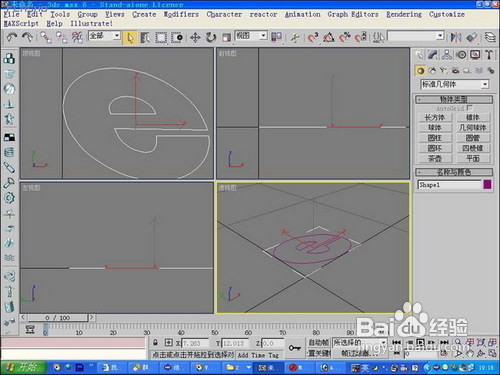
Task: Enable the AutoGrid checkbox
Action: pos(470,108)
